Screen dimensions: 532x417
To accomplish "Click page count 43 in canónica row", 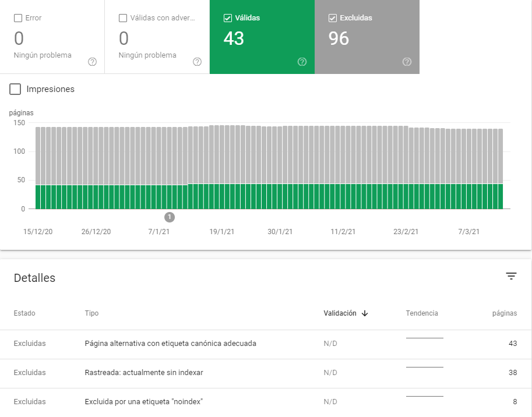I will (513, 344).
